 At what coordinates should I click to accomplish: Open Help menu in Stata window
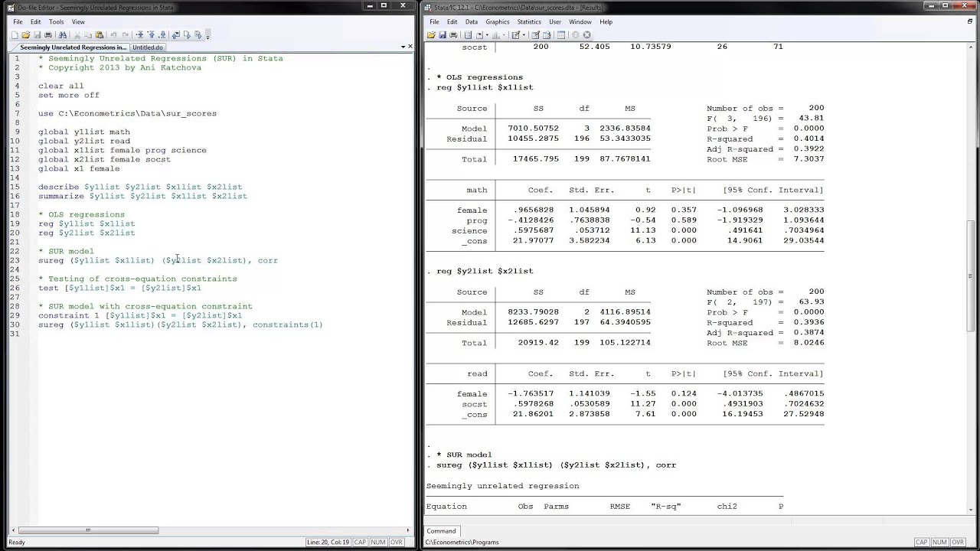pos(606,22)
